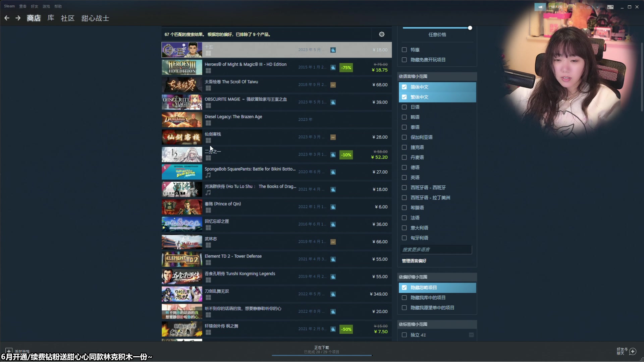Click review icon on 二分之一 row

point(333,155)
